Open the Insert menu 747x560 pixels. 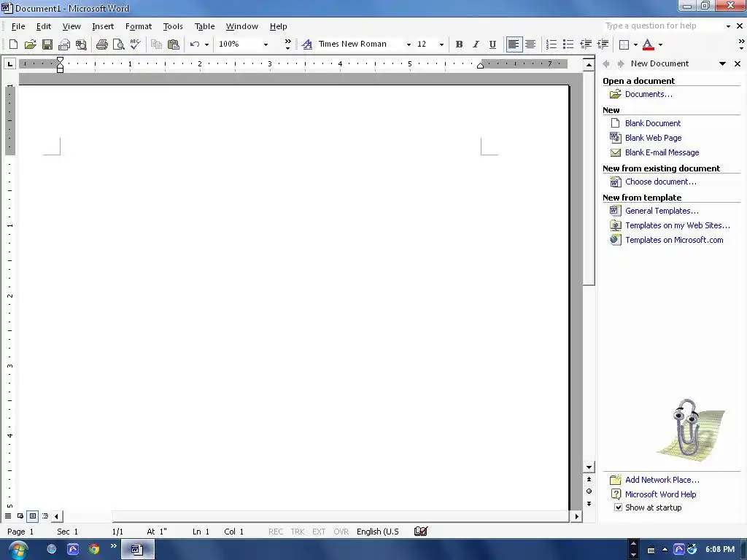point(103,27)
